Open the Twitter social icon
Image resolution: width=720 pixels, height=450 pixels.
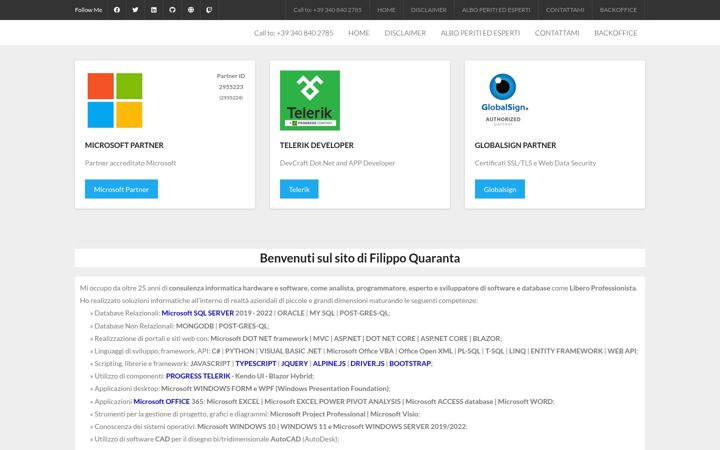(135, 10)
